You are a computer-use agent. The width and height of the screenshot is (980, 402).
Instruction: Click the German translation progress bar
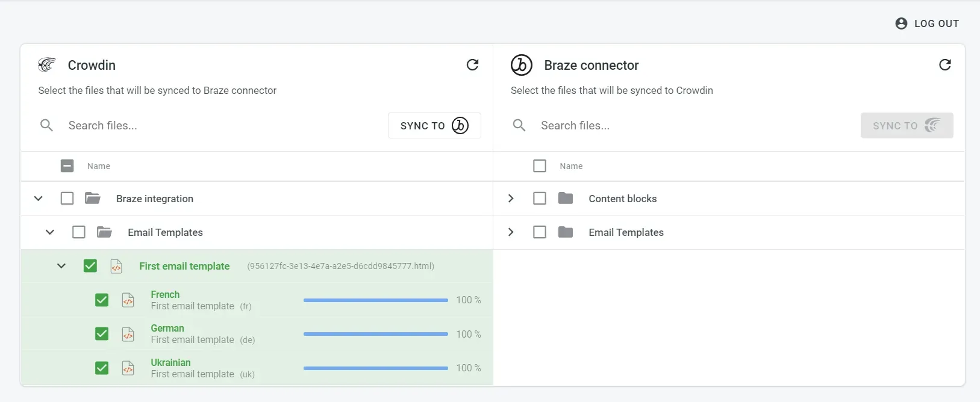[376, 334]
